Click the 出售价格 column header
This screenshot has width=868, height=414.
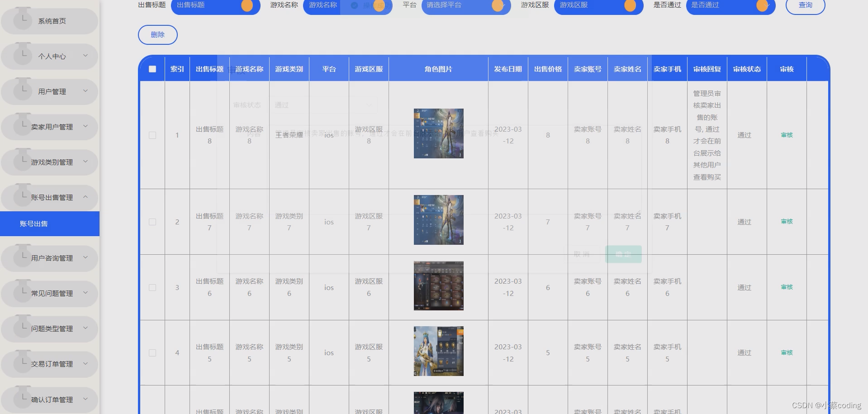[x=548, y=69]
